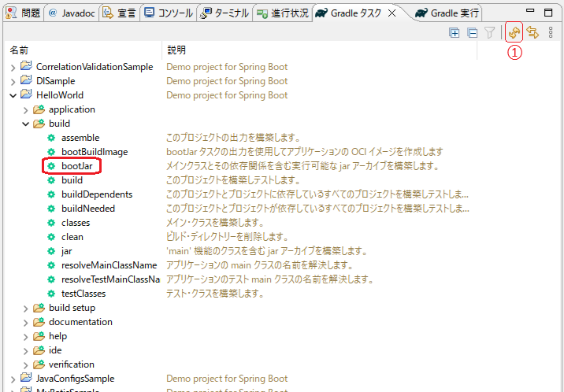
Task: Expand the verification task group
Action: 25,364
